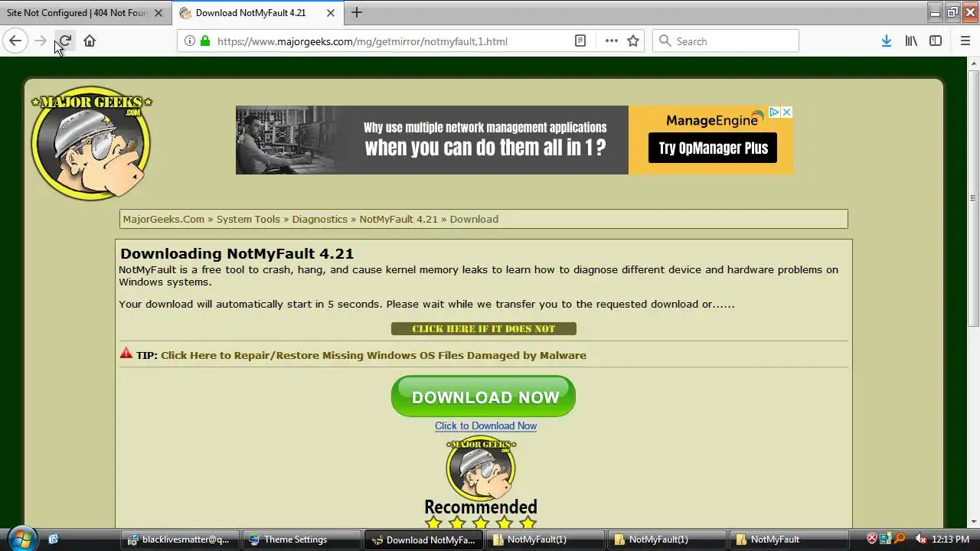980x551 pixels.
Task: Open the AdChoices info icon
Action: (x=774, y=112)
